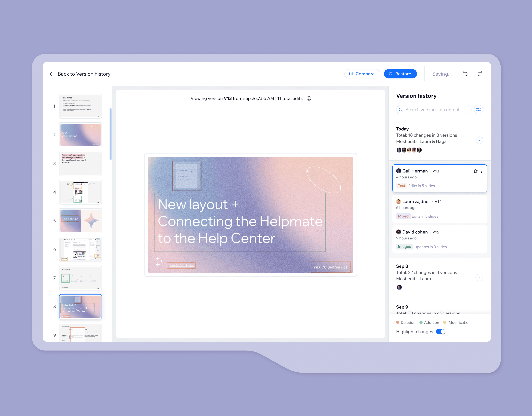
Task: Open the version info circle icon
Action: [309, 98]
